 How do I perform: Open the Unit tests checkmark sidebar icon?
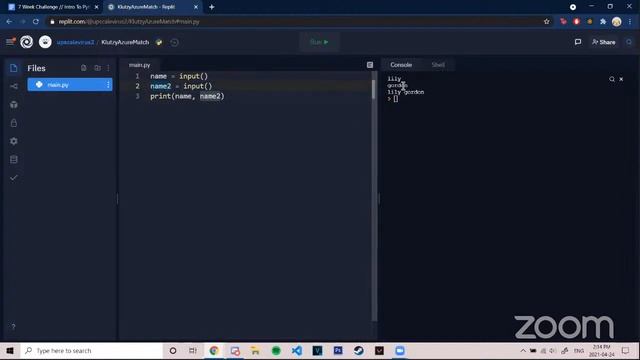[13, 178]
